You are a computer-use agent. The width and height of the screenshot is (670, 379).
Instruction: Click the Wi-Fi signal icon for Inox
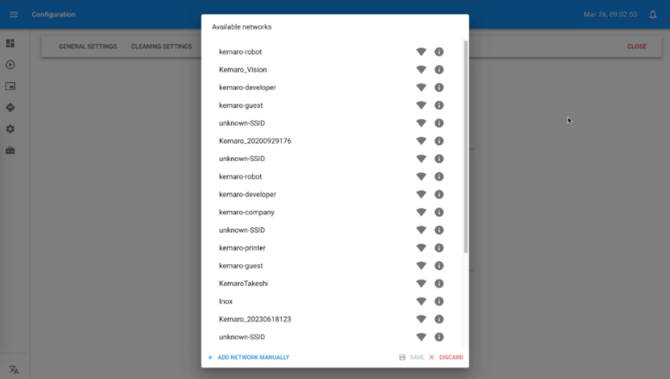[421, 301]
